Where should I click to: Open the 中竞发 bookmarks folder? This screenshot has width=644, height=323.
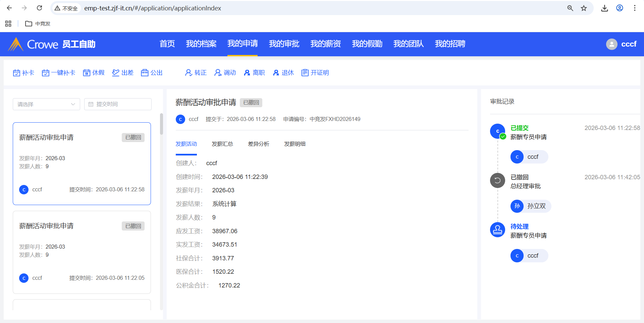pos(38,24)
